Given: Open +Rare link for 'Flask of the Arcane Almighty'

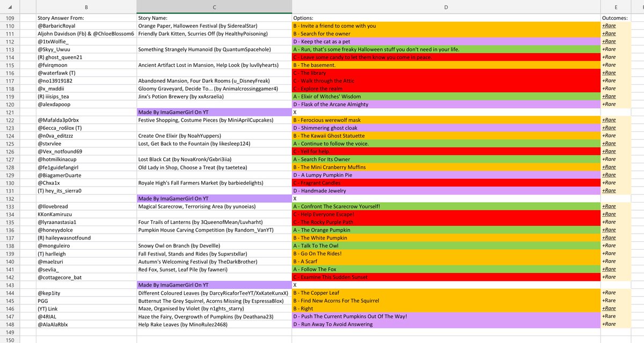Looking at the screenshot, I should 609,104.
